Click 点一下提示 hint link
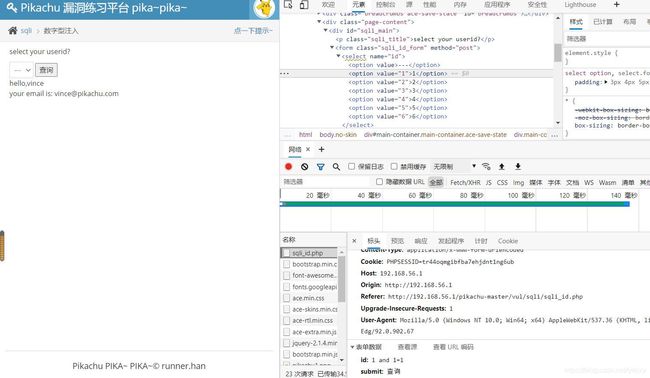Screen dimensions: 650x378 pyautogui.click(x=253, y=31)
